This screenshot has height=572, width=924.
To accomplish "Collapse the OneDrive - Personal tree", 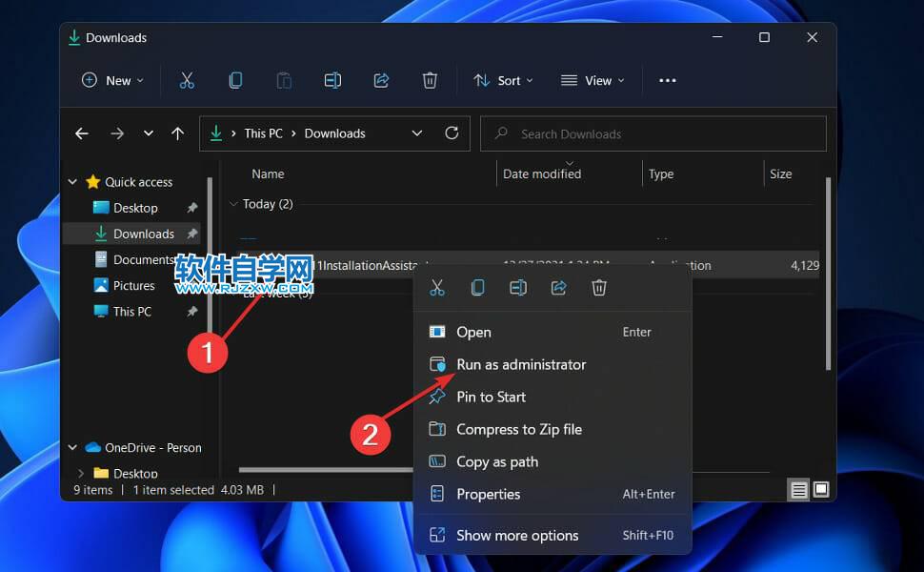I will (72, 447).
